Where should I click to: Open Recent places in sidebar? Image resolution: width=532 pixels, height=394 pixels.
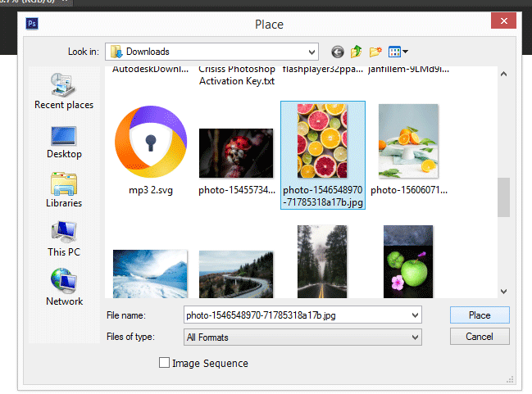coord(64,91)
